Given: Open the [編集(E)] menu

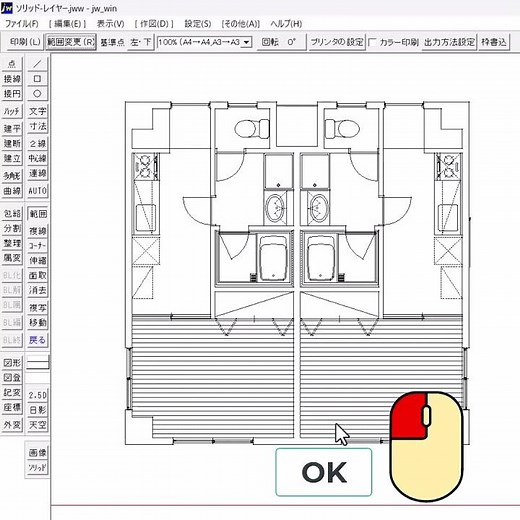Looking at the screenshot, I should [68, 24].
